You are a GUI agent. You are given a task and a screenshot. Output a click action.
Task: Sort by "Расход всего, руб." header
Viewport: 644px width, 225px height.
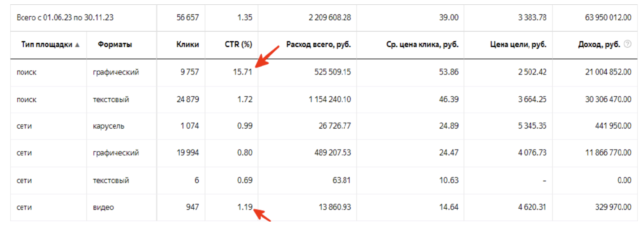pos(318,45)
